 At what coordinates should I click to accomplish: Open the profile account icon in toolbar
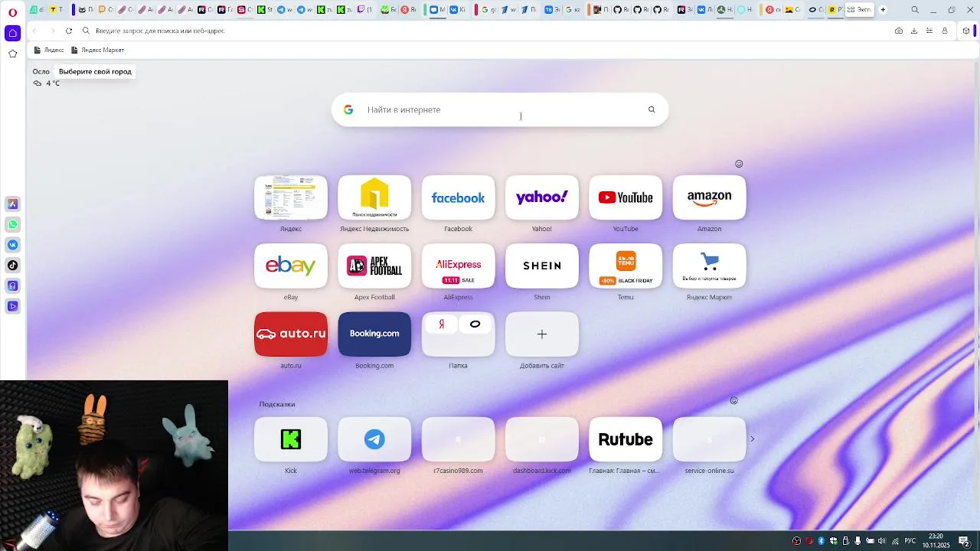point(945,31)
